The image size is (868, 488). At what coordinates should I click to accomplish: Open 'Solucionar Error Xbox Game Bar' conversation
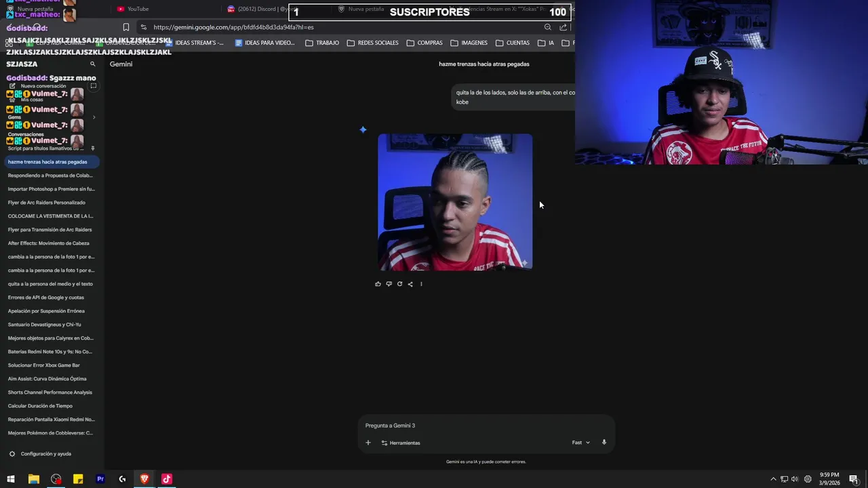tap(44, 365)
